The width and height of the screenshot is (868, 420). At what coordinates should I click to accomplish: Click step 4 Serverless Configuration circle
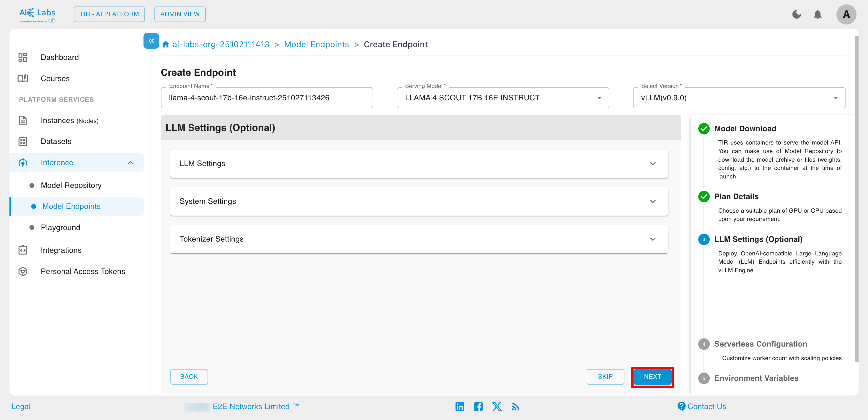[x=704, y=344]
